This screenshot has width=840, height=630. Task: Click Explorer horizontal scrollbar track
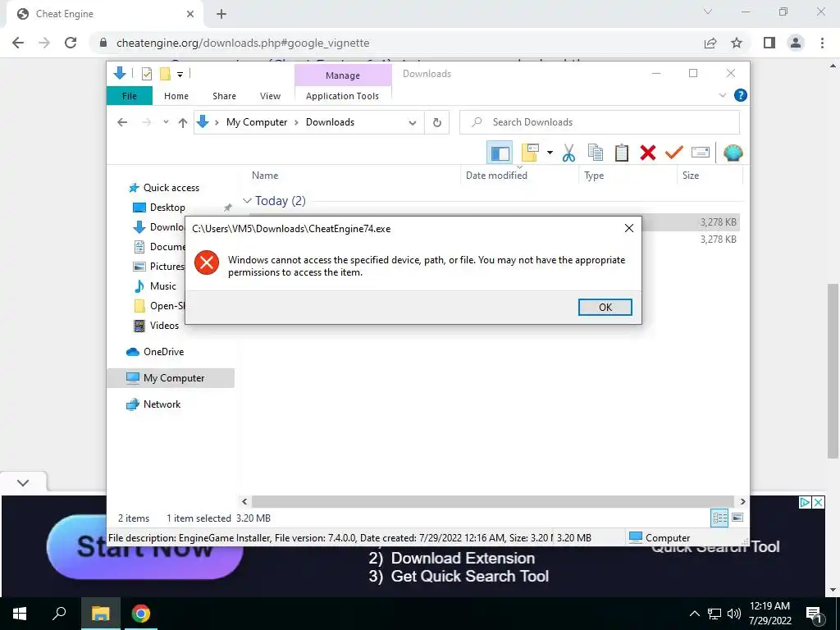click(x=492, y=501)
